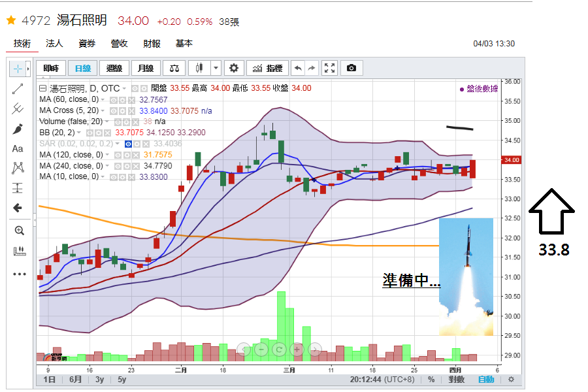Click the round scroll-right chart button
588x392 pixels.
(x=315, y=350)
